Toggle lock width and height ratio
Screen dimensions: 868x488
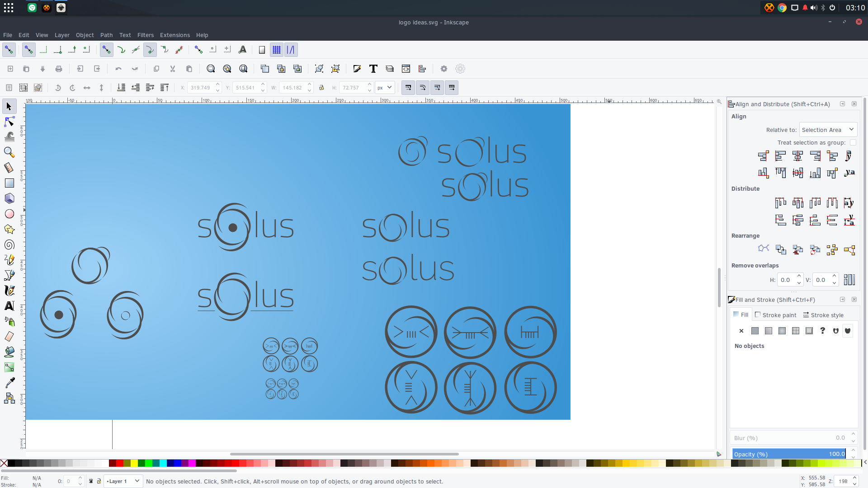coord(321,88)
